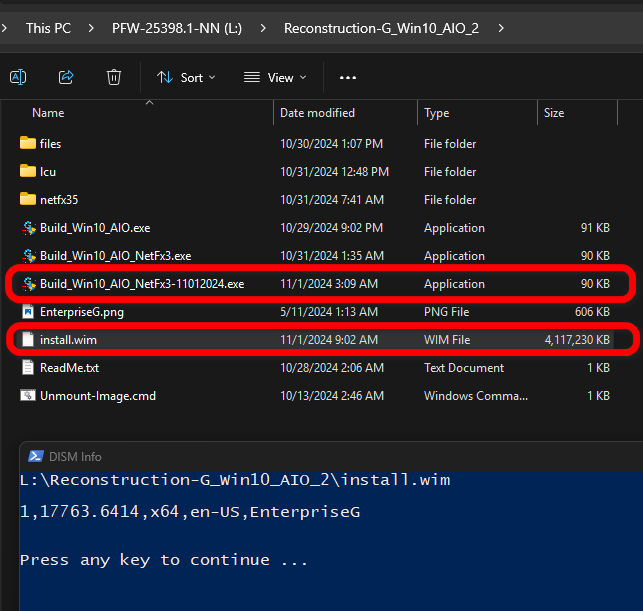Screen dimensions: 643x611
Task: Click Press any key to continue text
Action: tap(164, 560)
